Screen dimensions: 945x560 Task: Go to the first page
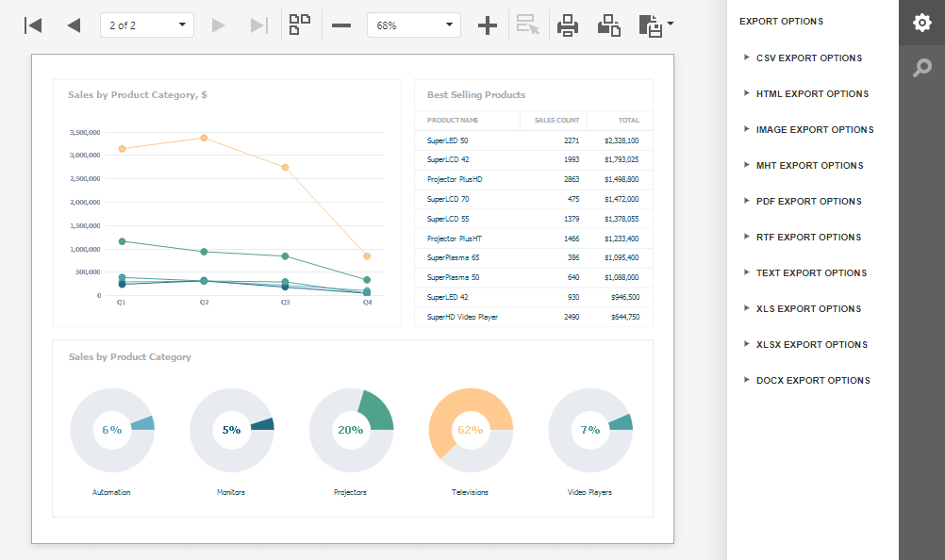coord(33,25)
